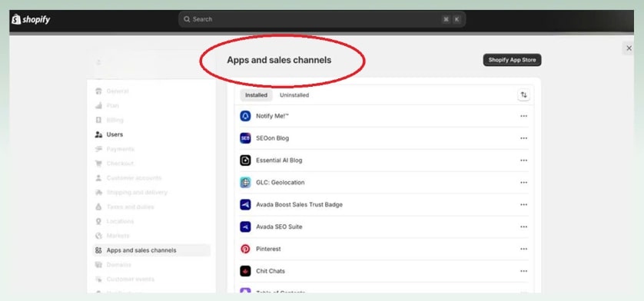644x301 pixels.
Task: Open more options for Essential AI Blog
Action: [523, 160]
